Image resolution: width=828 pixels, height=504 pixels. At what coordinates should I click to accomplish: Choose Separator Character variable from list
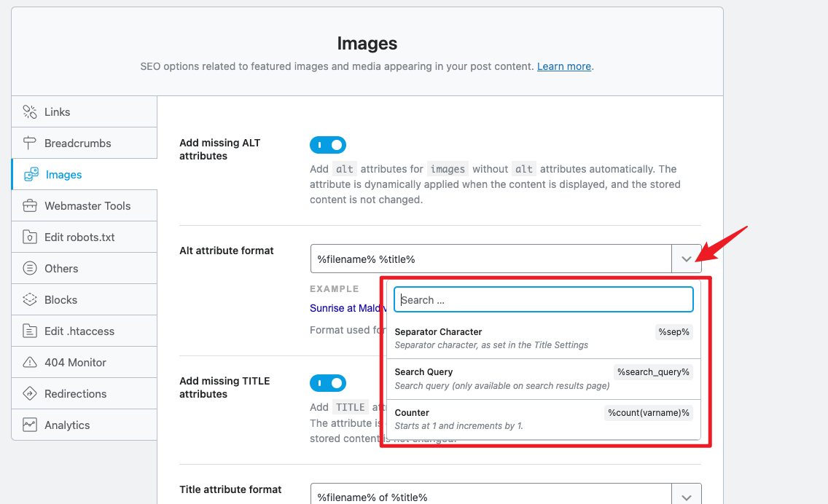tap(543, 338)
